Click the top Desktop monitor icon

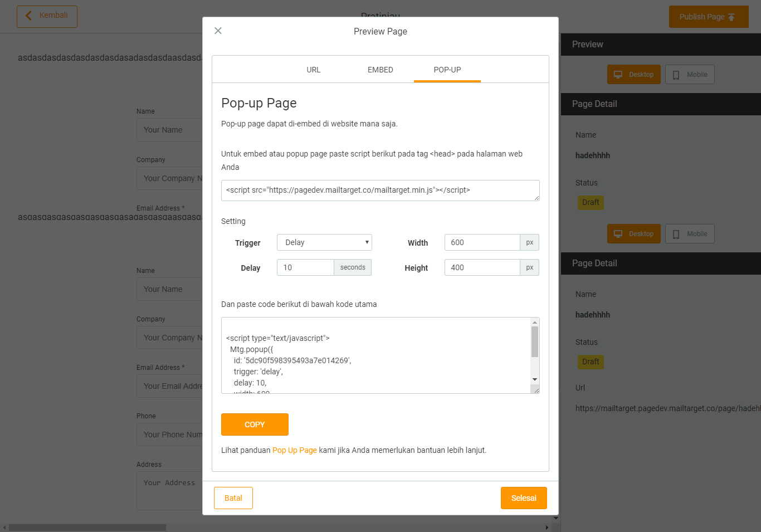618,75
